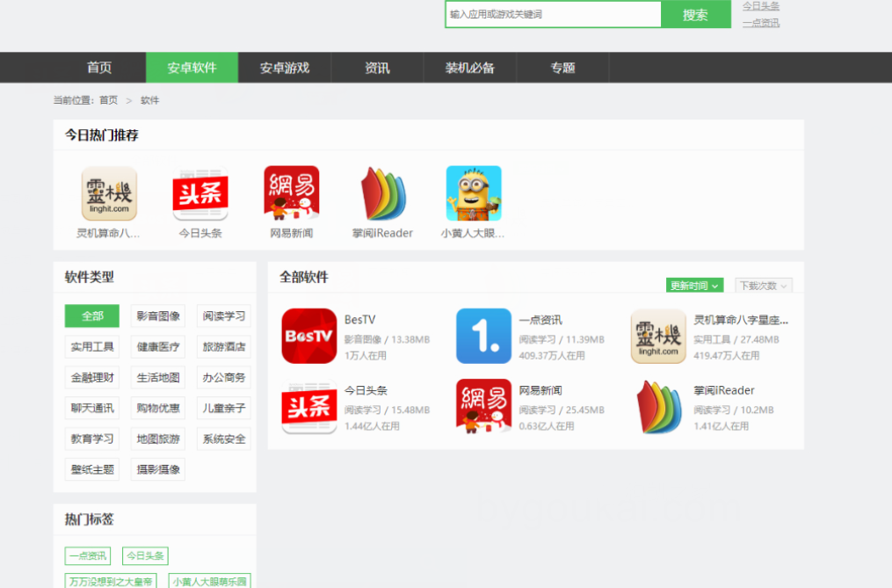Open the 今日头条 title in 全部软件
The width and height of the screenshot is (892, 588).
pos(366,390)
